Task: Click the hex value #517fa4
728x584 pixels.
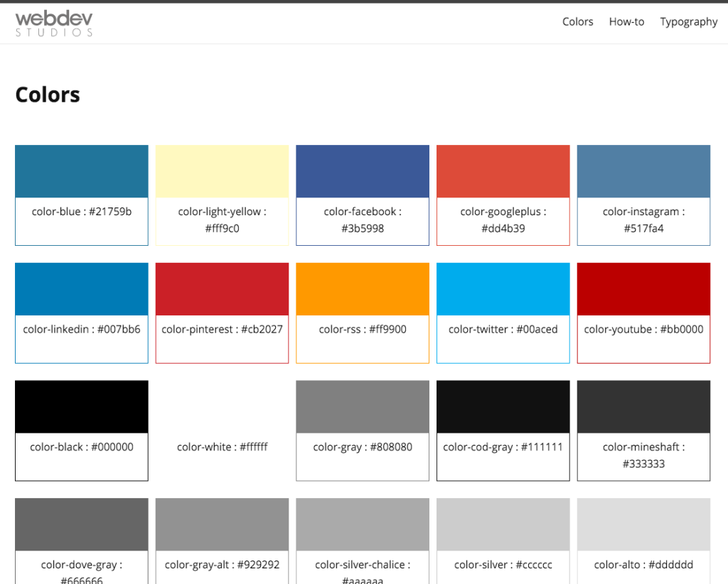Action: click(643, 228)
